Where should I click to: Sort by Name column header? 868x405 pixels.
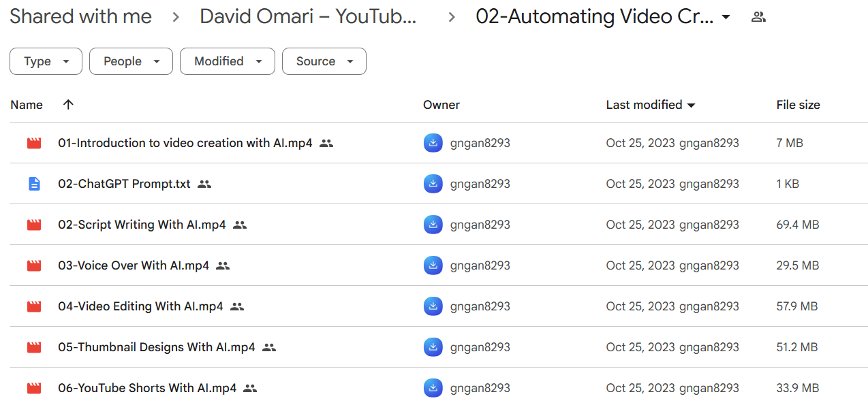[27, 105]
